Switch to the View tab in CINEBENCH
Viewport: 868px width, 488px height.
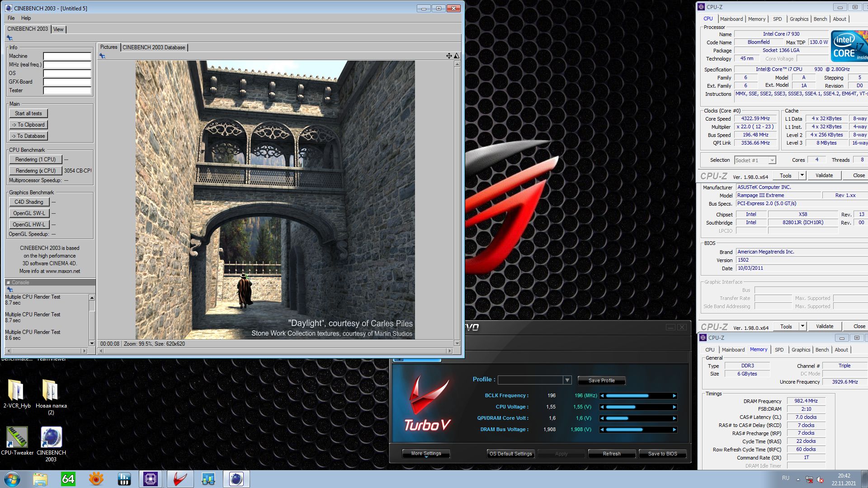[x=58, y=29]
